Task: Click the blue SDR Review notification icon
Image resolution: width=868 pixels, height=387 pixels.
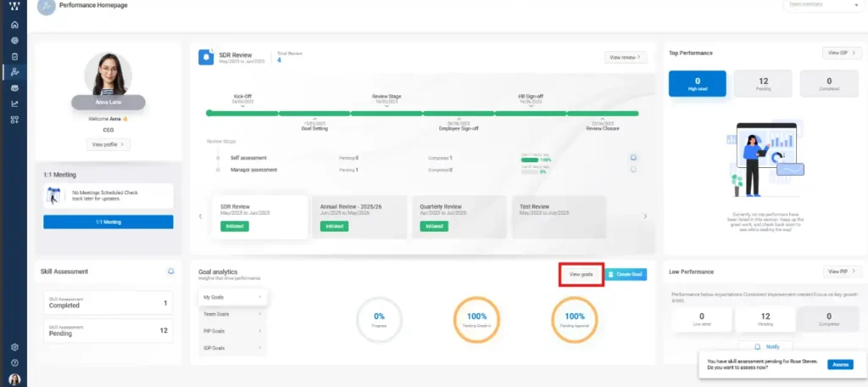Action: pos(206,57)
